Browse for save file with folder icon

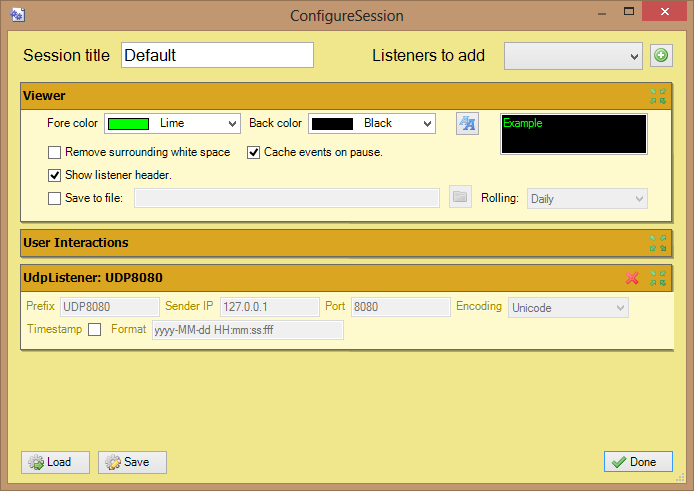[x=460, y=197]
